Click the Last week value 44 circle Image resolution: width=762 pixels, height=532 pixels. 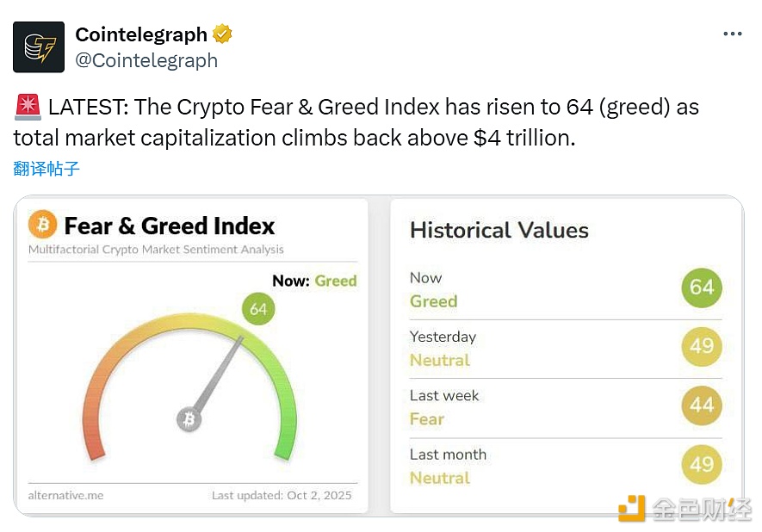point(702,405)
